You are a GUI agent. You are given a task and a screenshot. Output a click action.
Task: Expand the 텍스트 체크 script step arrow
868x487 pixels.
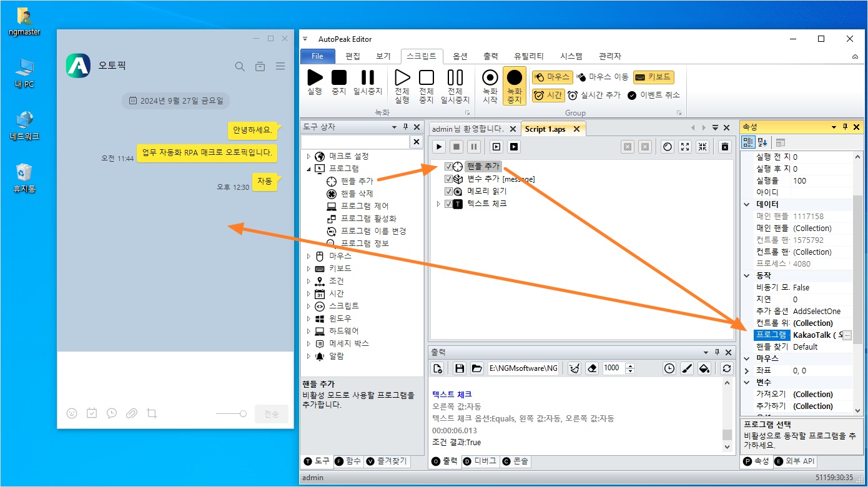438,204
